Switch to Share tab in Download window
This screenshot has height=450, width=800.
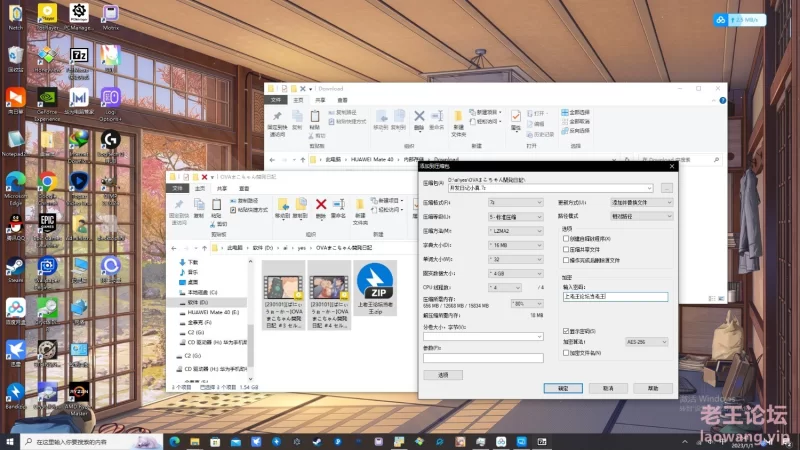click(320, 101)
